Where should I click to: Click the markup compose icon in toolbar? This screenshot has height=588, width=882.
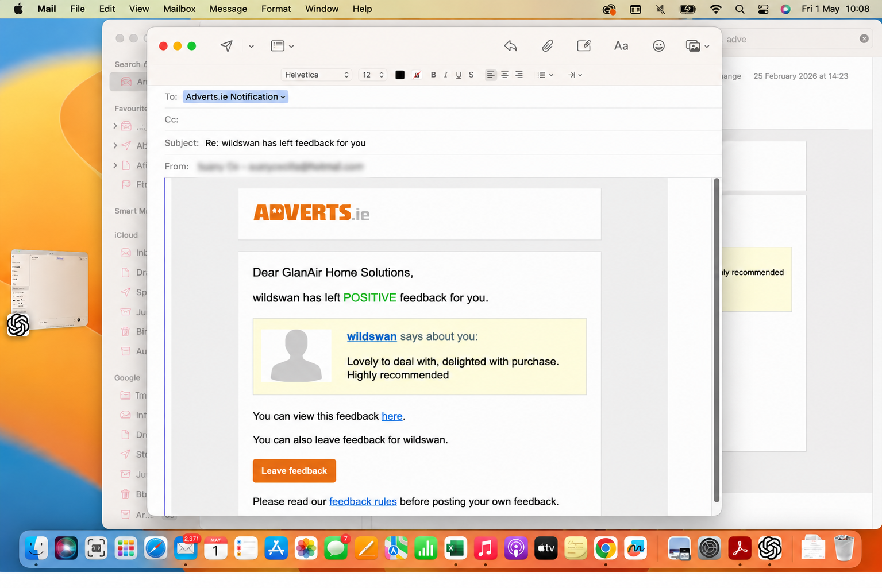tap(584, 46)
